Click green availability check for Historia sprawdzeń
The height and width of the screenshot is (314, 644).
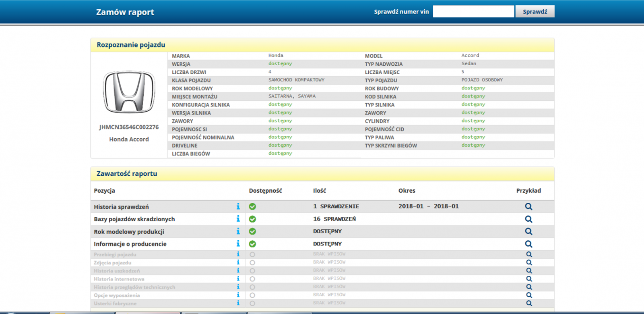point(252,206)
